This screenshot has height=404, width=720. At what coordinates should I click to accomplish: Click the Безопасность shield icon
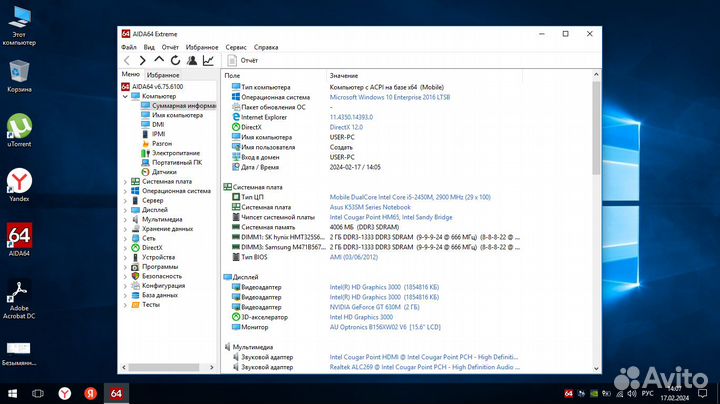pos(135,276)
